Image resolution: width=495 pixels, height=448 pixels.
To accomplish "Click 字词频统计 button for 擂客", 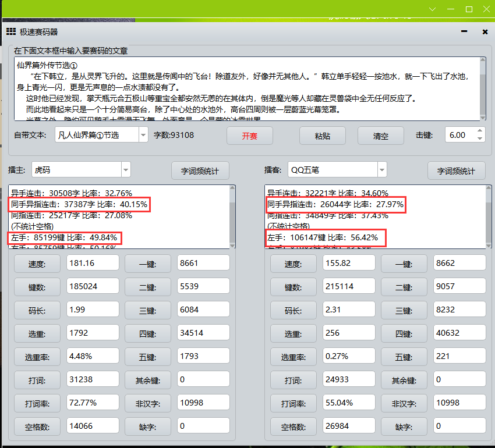I will [x=456, y=171].
